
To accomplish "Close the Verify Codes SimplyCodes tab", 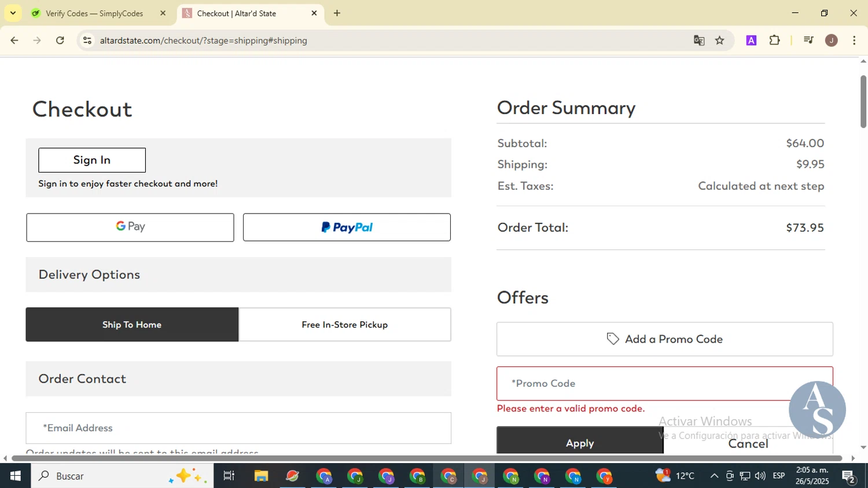I will click(x=163, y=13).
